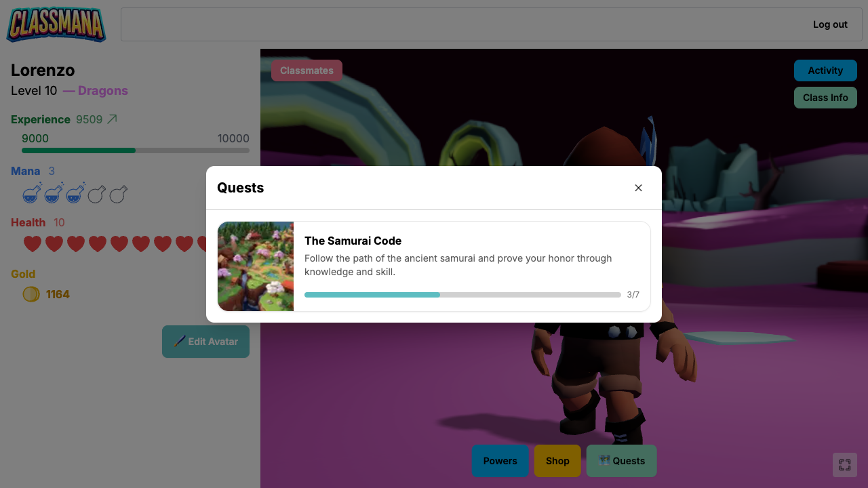Click the first red health heart
Screen dimensions: 868x488
click(x=33, y=244)
